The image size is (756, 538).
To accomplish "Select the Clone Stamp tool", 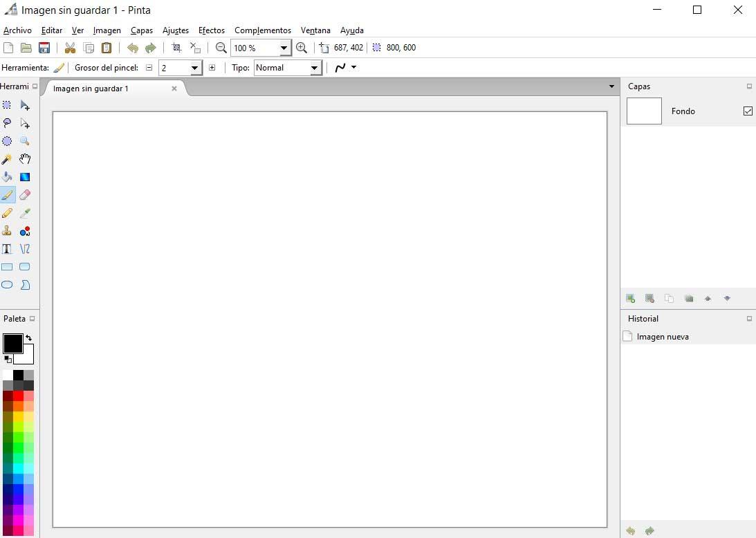I will pyautogui.click(x=7, y=231).
